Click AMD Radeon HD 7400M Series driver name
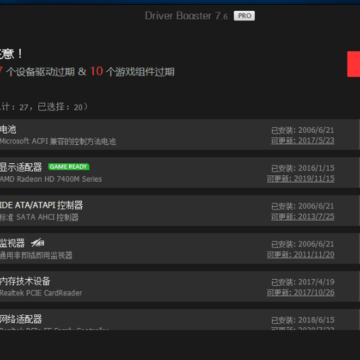Image resolution: width=360 pixels, height=360 pixels. (x=51, y=179)
